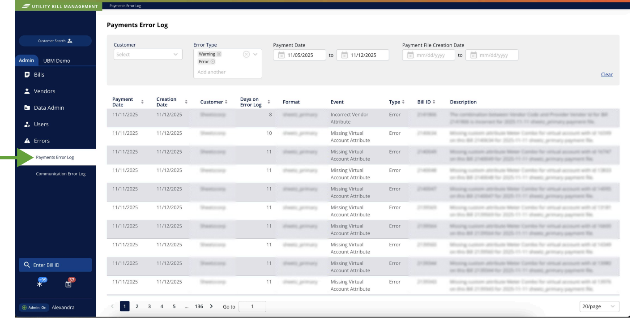Click Alexandra user name in sidebar
The image size is (644, 318).
[63, 307]
